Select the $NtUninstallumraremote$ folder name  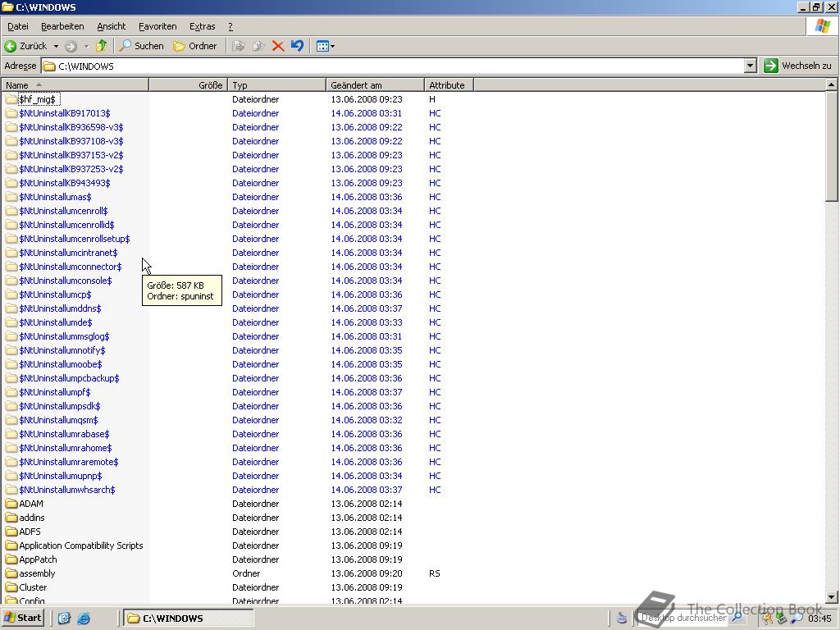coord(69,461)
